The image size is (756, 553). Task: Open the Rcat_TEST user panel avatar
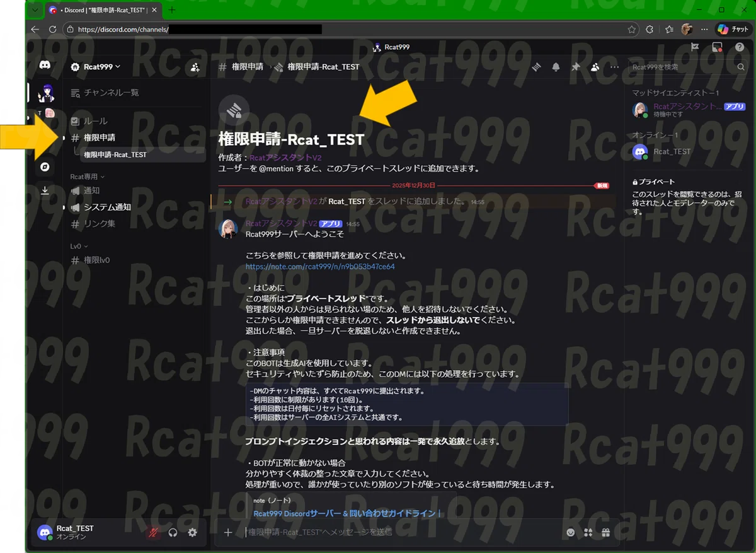[x=45, y=532]
